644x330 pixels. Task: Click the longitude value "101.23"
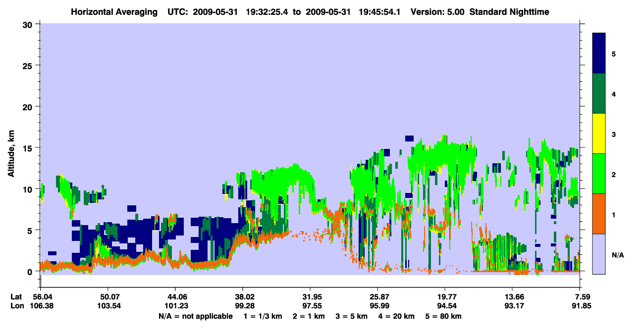click(x=175, y=306)
